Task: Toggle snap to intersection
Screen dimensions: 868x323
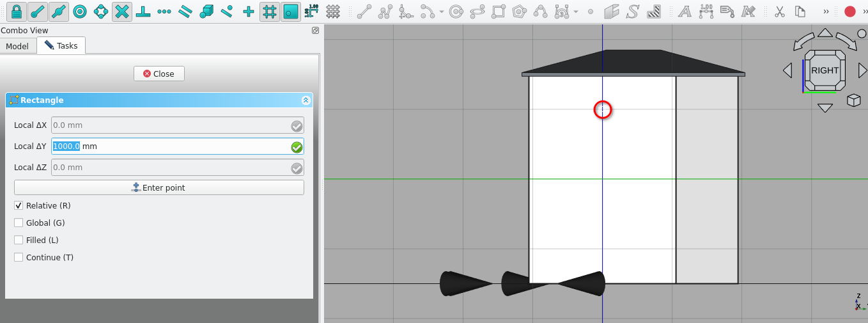Action: (122, 12)
